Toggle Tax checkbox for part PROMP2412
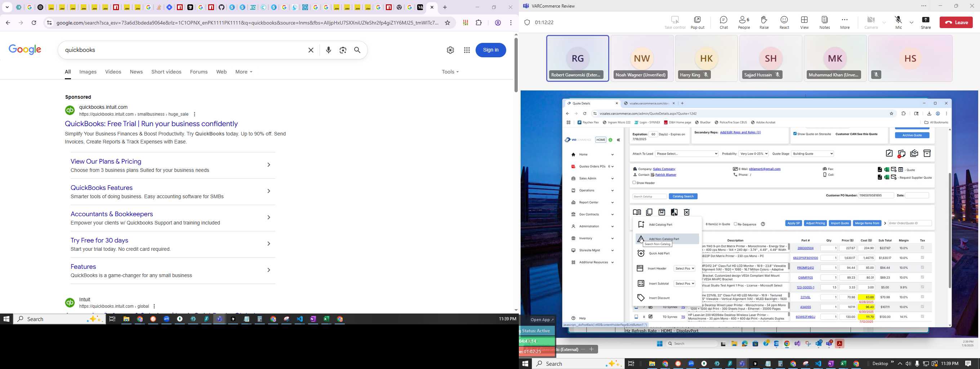Image resolution: width=980 pixels, height=369 pixels. pyautogui.click(x=922, y=267)
